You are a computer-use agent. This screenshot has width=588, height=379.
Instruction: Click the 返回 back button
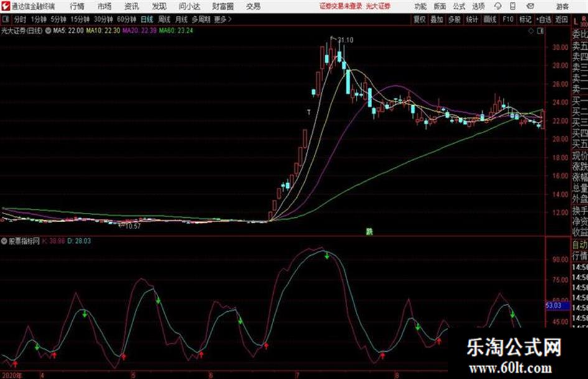tap(561, 19)
